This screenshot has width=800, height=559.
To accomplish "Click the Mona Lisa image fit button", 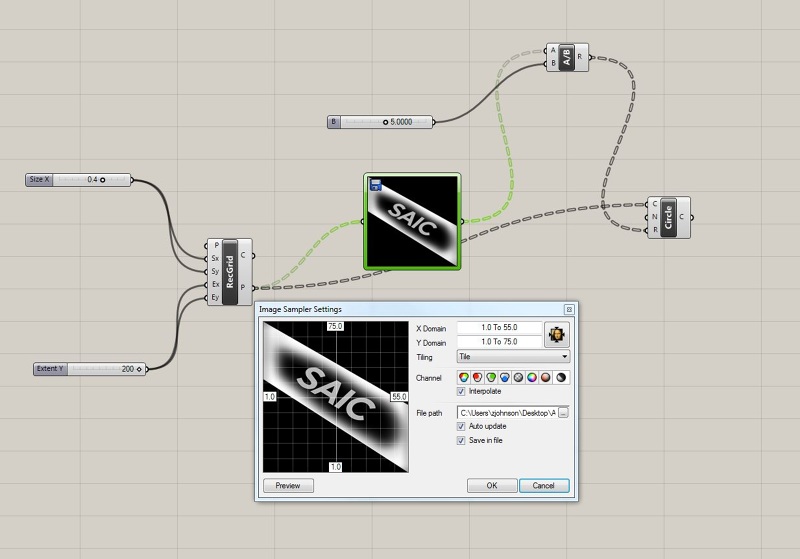I will [557, 334].
